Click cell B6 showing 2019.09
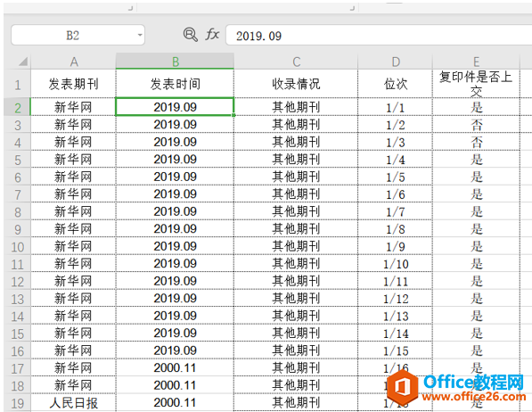Image resolution: width=532 pixels, height=412 pixels. 175,177
